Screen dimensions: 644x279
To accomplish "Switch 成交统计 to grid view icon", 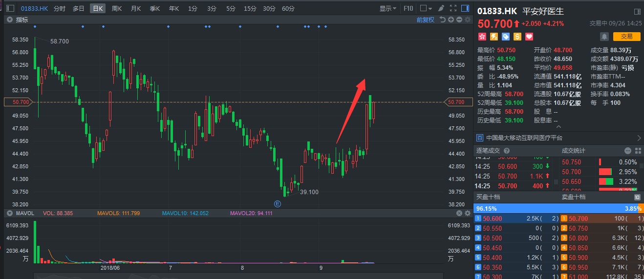I will 637,151.
